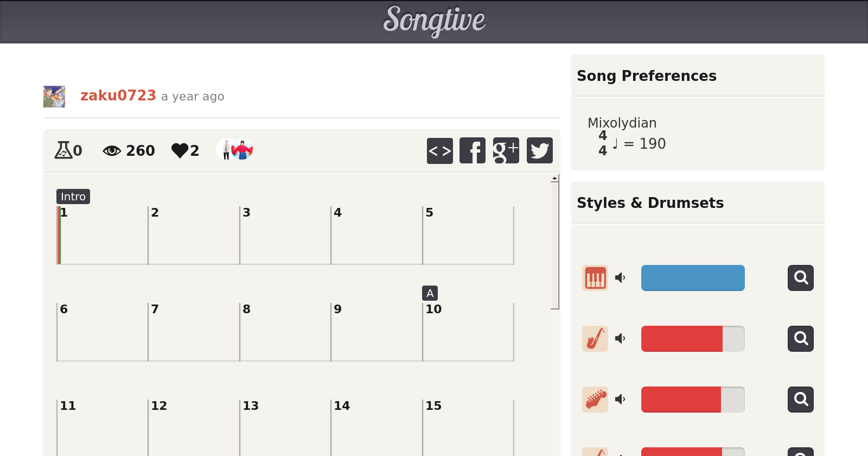Mute the guitar track speaker
Screen dimensions: 868x456
coord(620,400)
